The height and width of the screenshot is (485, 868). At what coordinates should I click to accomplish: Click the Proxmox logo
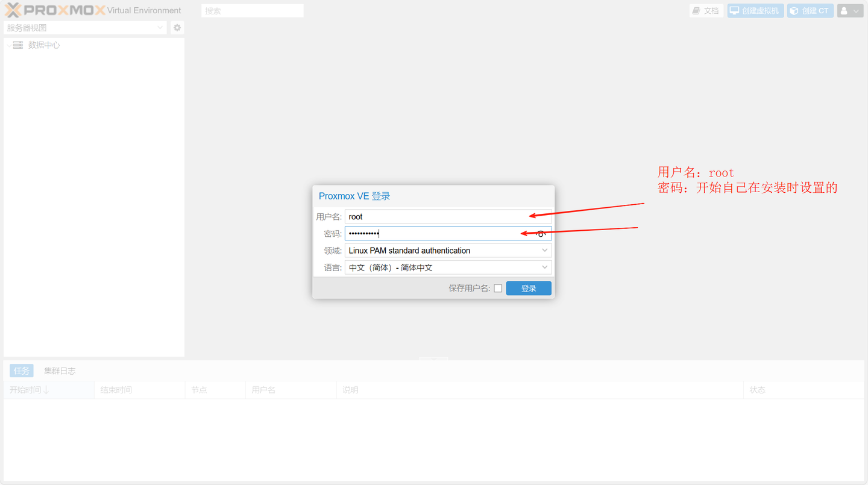[x=55, y=10]
